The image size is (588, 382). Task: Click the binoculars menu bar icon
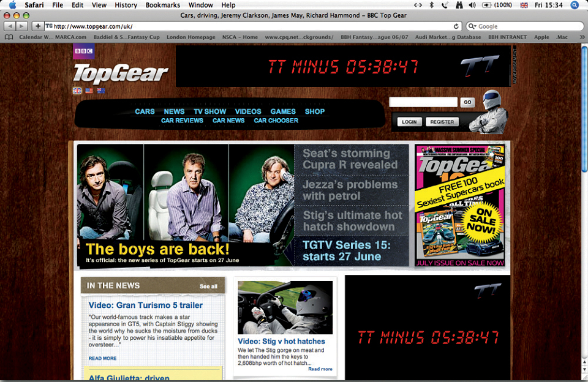[x=459, y=5]
